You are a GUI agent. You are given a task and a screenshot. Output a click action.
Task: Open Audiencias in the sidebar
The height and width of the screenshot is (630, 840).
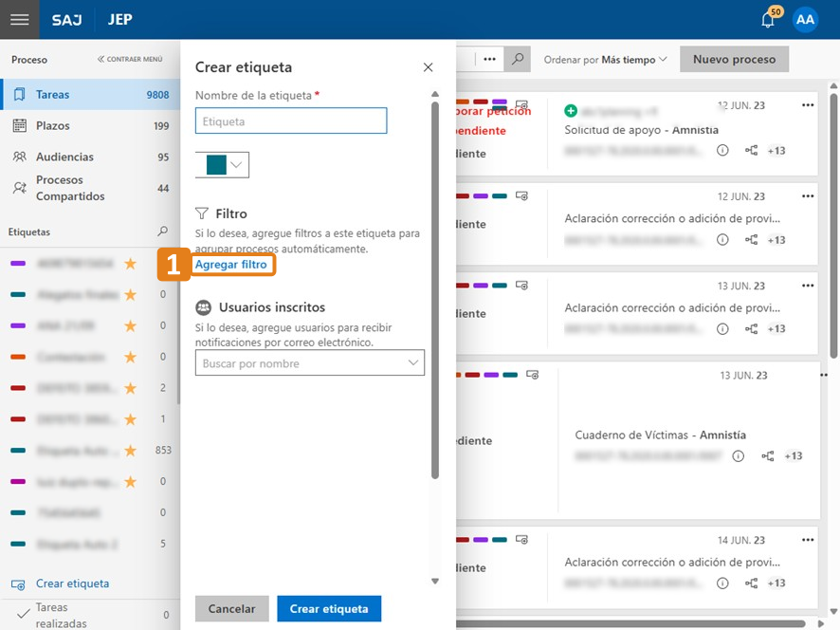(64, 157)
